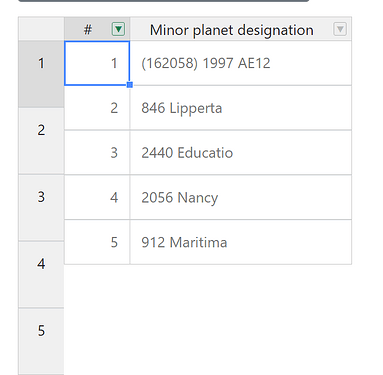Select the number cell containing 3
The width and height of the screenshot is (383, 375).
tap(97, 153)
